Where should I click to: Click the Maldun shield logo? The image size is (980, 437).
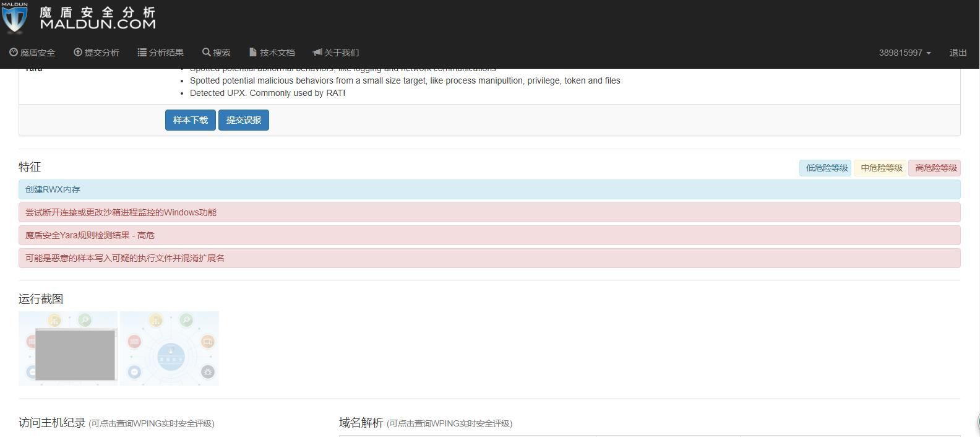coord(15,17)
